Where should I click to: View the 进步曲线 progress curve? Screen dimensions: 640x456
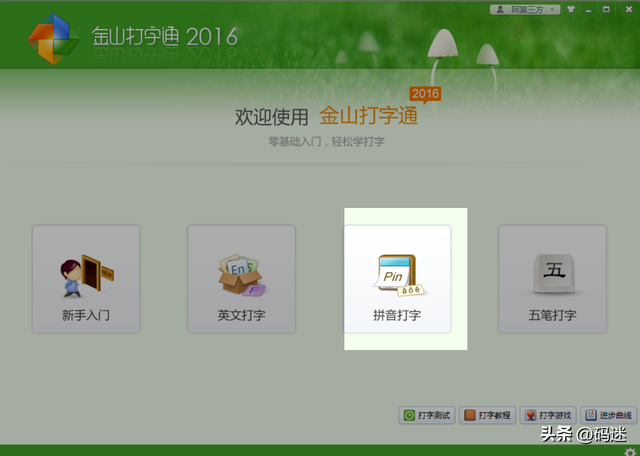[609, 415]
